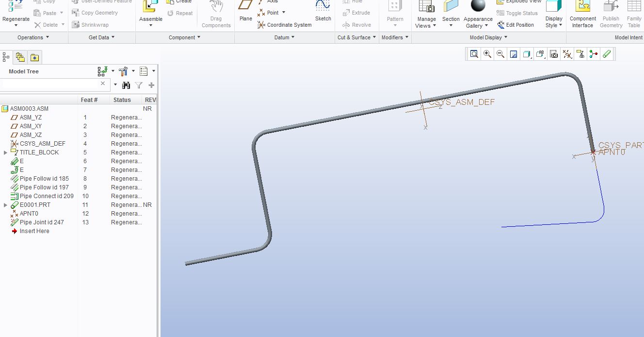644x337 pixels.
Task: Click the plus icon beside the funnel
Action: (151, 85)
